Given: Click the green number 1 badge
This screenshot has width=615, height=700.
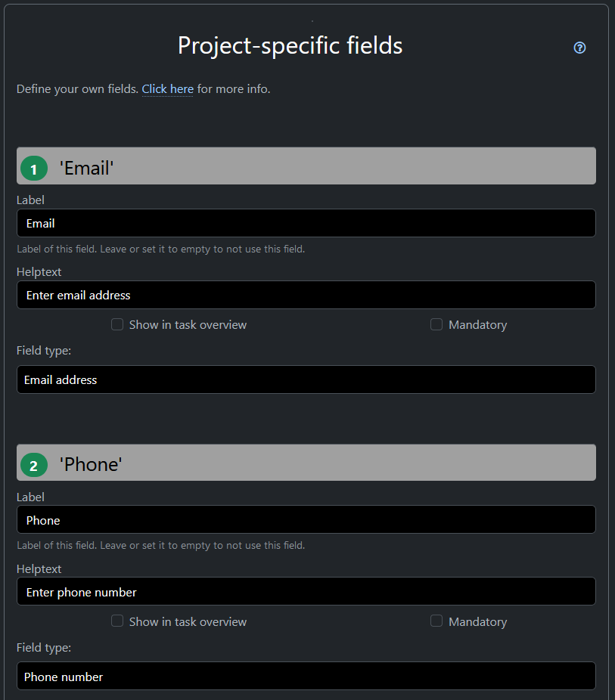Looking at the screenshot, I should (x=33, y=169).
